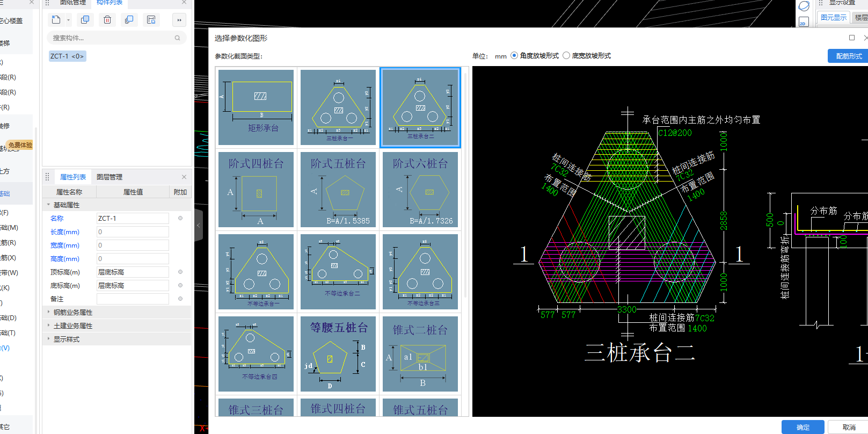Viewport: 868px width, 434px height.
Task: Toggle the 附加 checkbox for 备注 row
Action: click(x=180, y=299)
